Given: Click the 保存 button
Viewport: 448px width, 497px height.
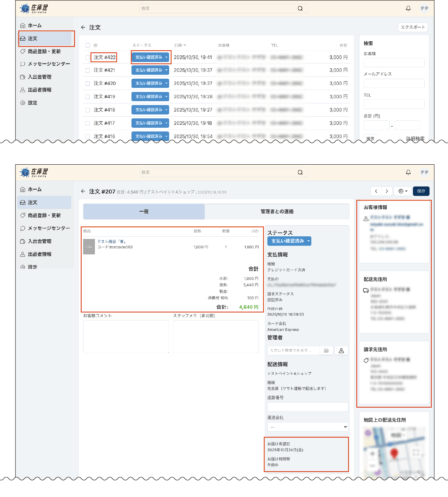Looking at the screenshot, I should click(421, 191).
